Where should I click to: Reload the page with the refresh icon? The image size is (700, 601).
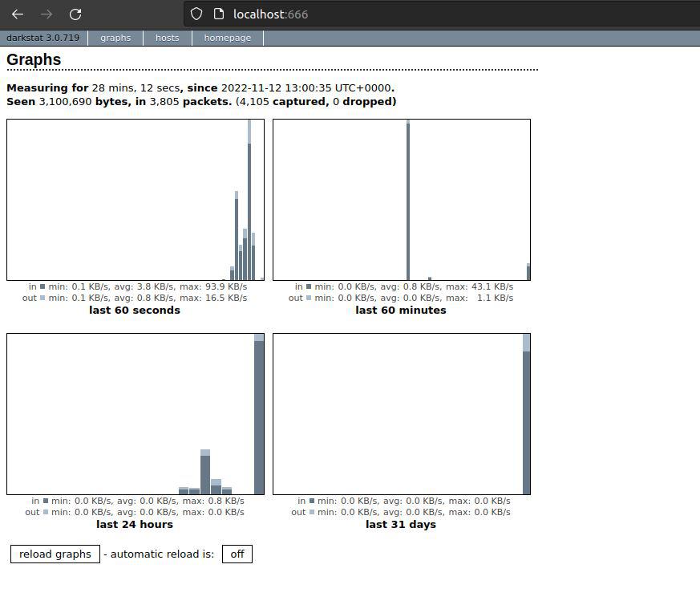pos(75,14)
